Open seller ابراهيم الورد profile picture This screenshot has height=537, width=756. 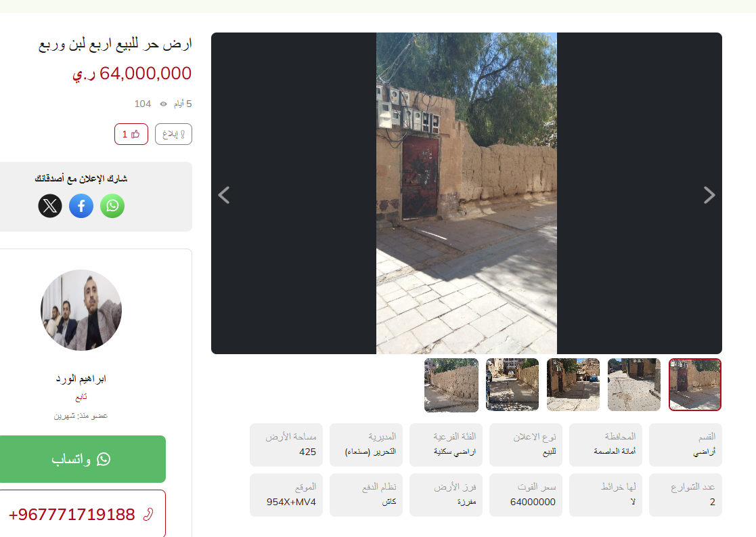click(x=81, y=310)
